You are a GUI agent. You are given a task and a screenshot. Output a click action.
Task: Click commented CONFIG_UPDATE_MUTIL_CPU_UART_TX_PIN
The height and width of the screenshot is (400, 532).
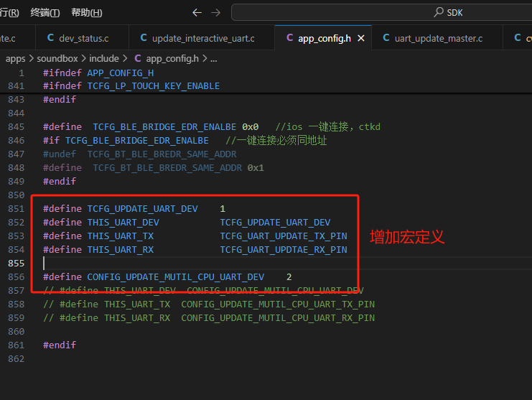tap(278, 304)
